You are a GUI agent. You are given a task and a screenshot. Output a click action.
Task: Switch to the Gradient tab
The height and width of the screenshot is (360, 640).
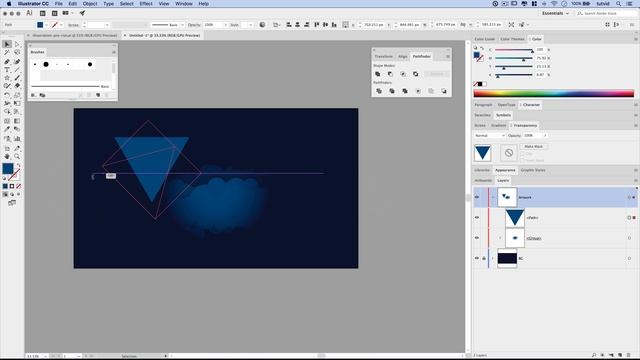pos(498,125)
